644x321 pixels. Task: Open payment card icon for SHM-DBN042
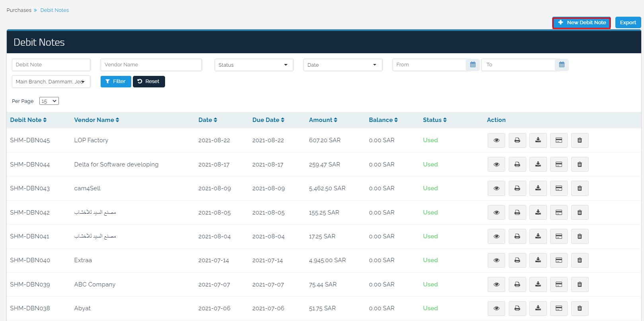point(558,213)
